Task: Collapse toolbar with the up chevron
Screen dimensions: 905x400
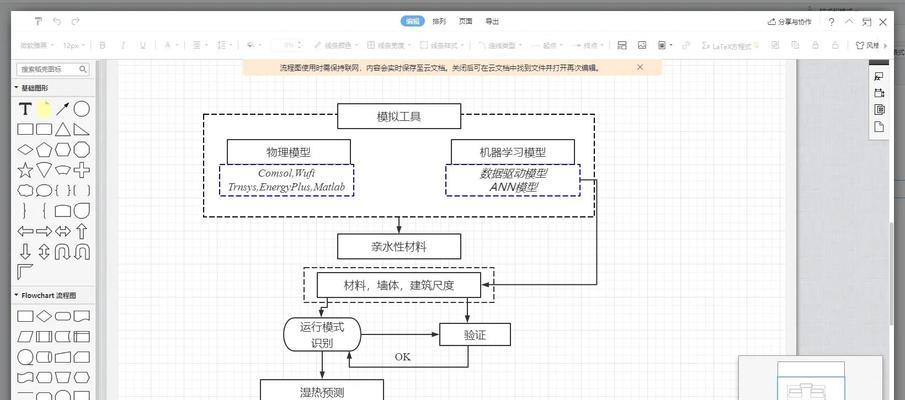Action: [x=849, y=21]
